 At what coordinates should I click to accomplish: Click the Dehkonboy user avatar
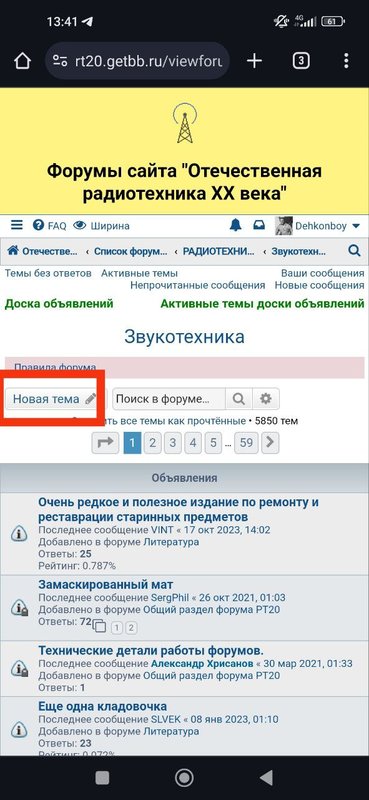click(284, 226)
